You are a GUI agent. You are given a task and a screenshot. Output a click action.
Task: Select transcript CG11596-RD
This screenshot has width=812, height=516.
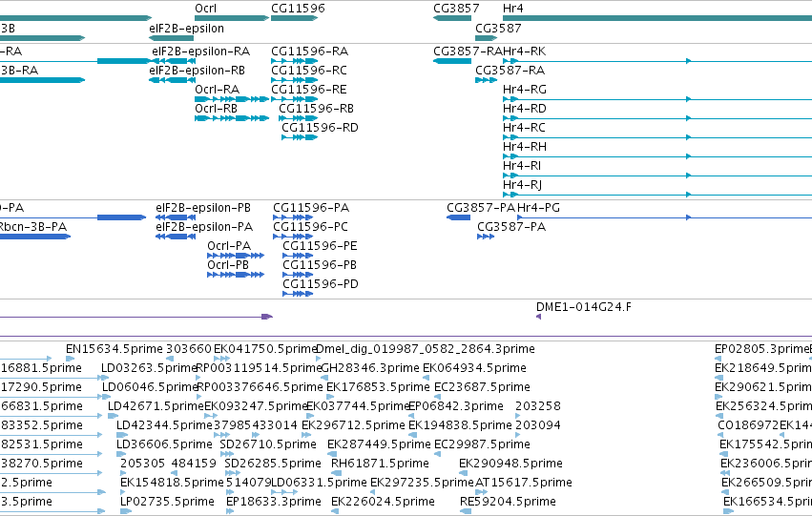(300, 137)
